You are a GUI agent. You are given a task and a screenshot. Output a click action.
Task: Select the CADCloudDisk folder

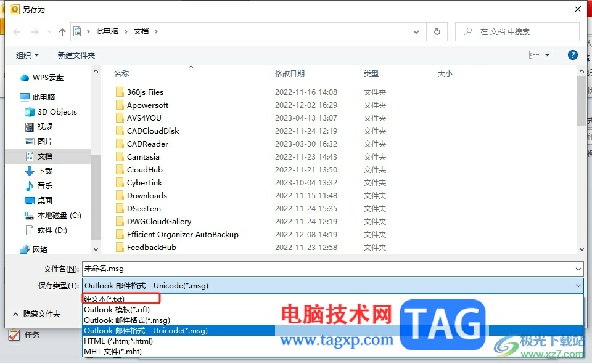147,131
